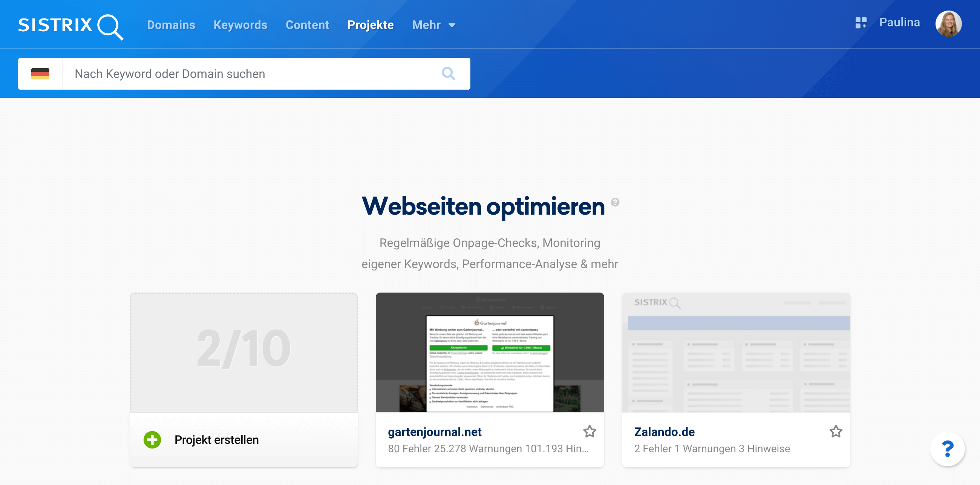This screenshot has width=980, height=485.
Task: Expand the Mehr dropdown menu
Action: pos(434,25)
